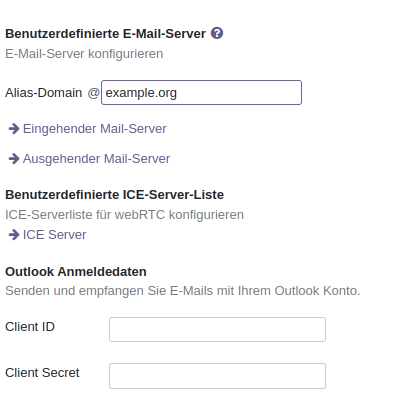413x407 pixels.
Task: Click the Benutzerdefinierte E-Mail-Server heading
Action: click(105, 34)
